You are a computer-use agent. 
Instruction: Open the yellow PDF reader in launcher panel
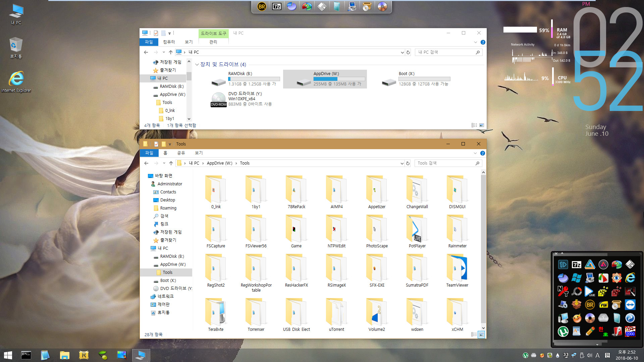tap(603, 305)
